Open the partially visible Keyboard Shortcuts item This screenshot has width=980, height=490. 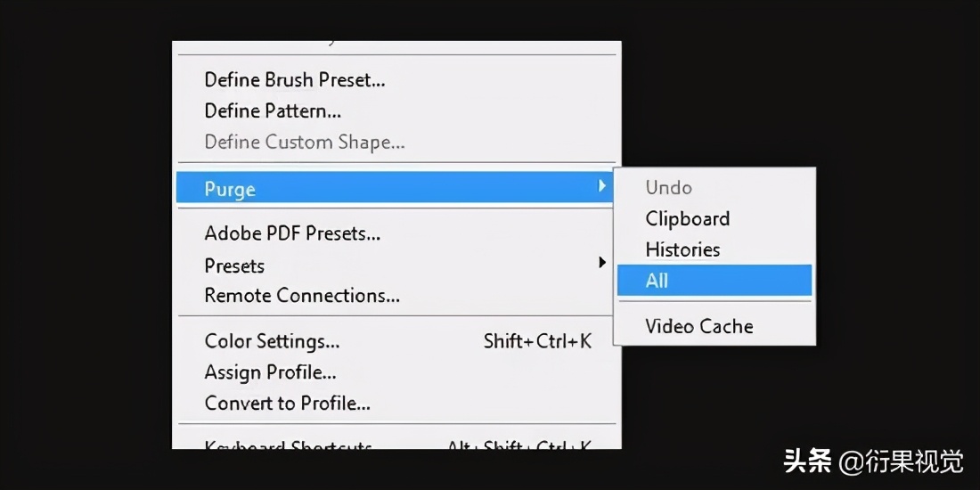pyautogui.click(x=289, y=445)
